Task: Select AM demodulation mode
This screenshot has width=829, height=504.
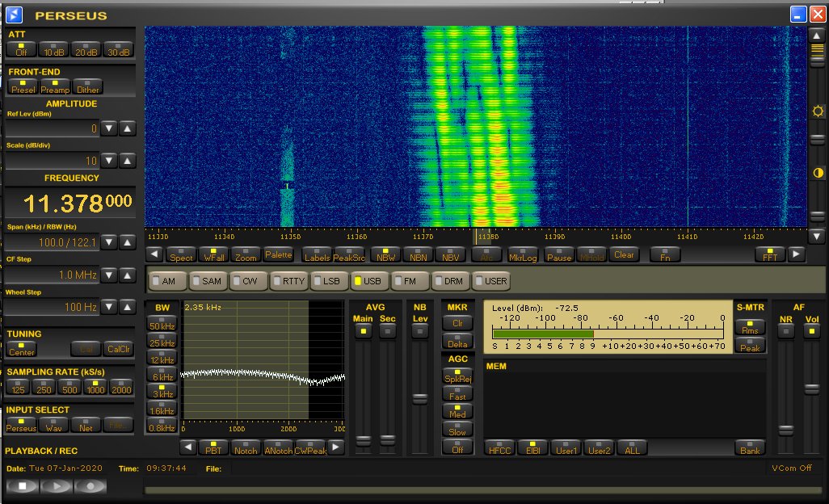Action: click(168, 281)
